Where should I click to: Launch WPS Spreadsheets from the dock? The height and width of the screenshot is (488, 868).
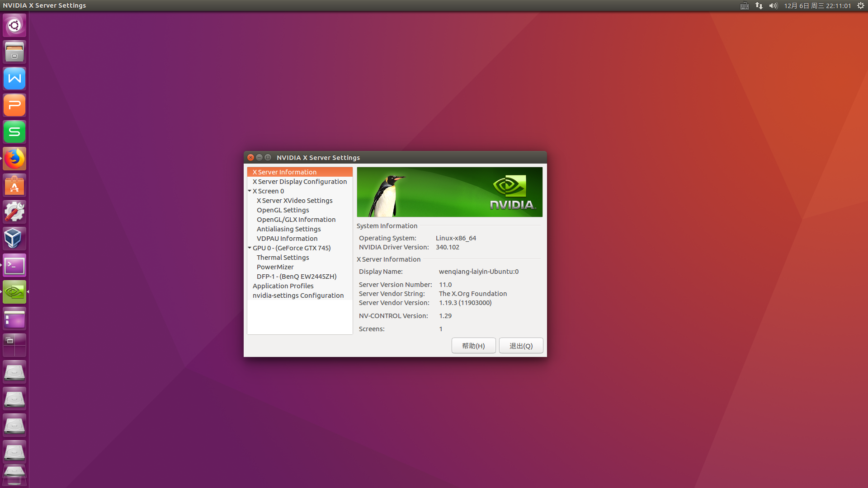(x=14, y=132)
